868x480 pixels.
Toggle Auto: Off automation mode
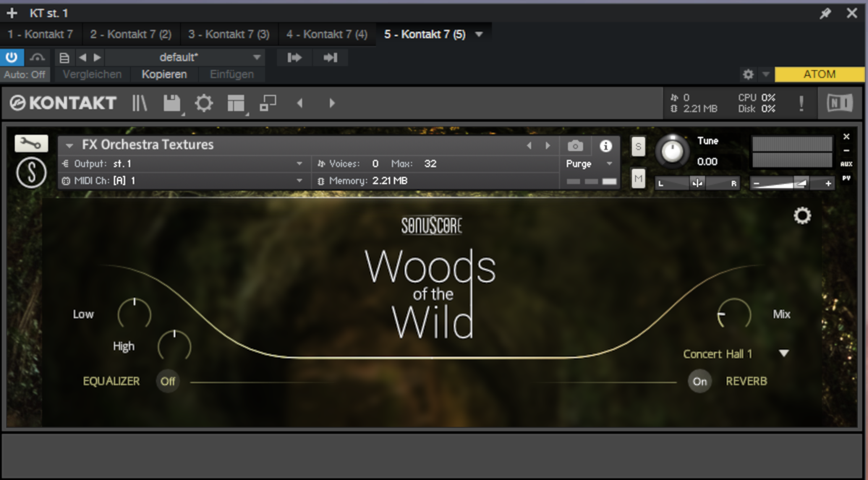point(25,74)
